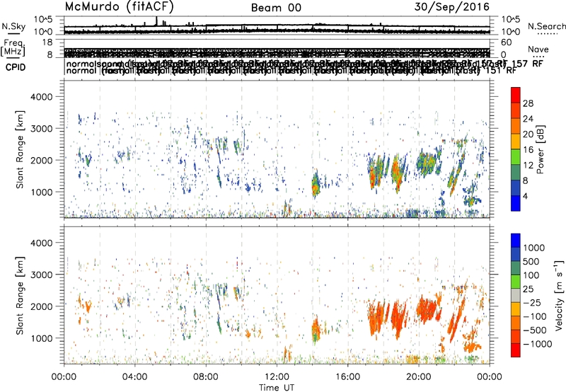Screen dimensions: 566x392
Task: Click the red top of the power colorbar
Action: click(x=516, y=95)
